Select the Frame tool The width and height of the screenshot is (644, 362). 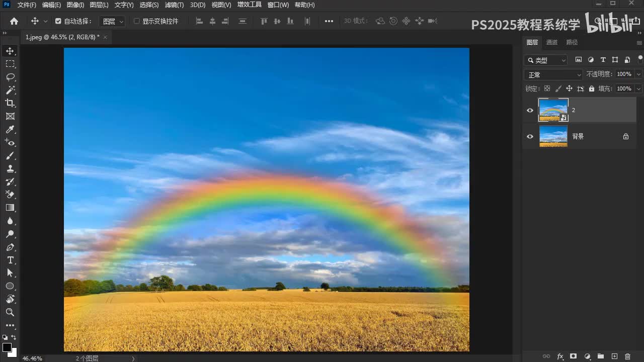click(x=10, y=116)
